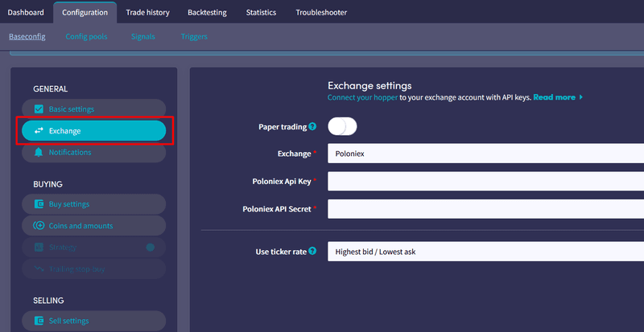Open the Triggers sub-tab
The image size is (644, 332).
coord(194,36)
